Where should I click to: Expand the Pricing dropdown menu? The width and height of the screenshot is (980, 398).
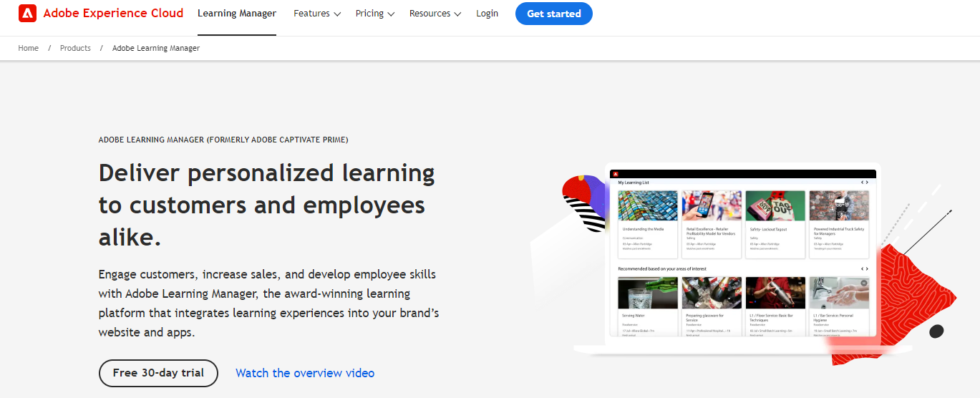[x=375, y=14]
